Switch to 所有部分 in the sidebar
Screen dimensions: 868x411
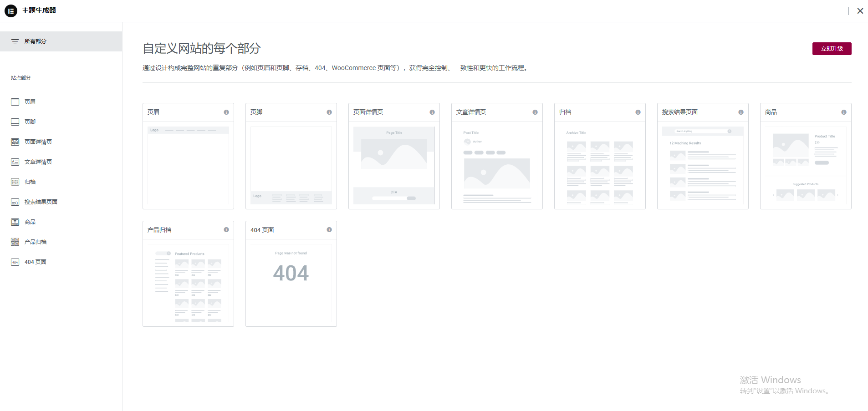pos(35,41)
